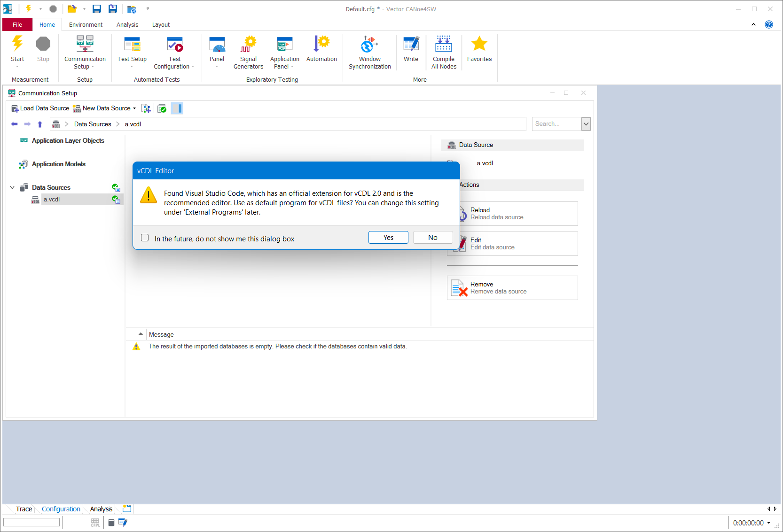The height and width of the screenshot is (532, 783).
Task: Open the Panel tool in the ribbon
Action: tap(217, 44)
